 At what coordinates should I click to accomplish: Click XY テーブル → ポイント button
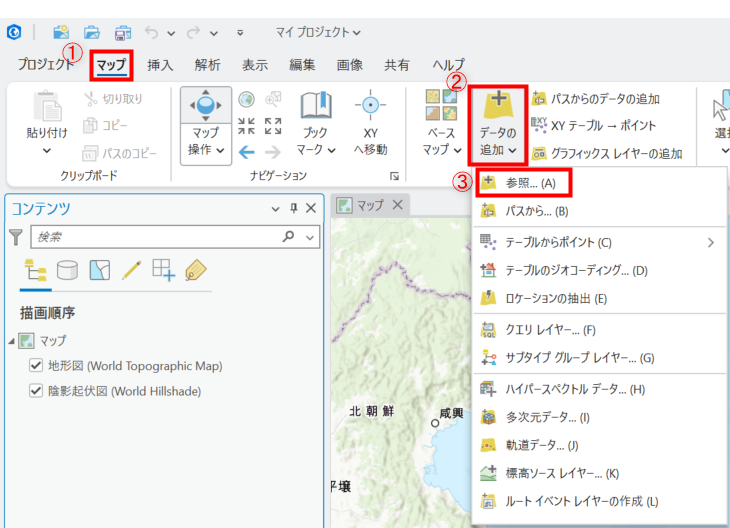pyautogui.click(x=594, y=125)
